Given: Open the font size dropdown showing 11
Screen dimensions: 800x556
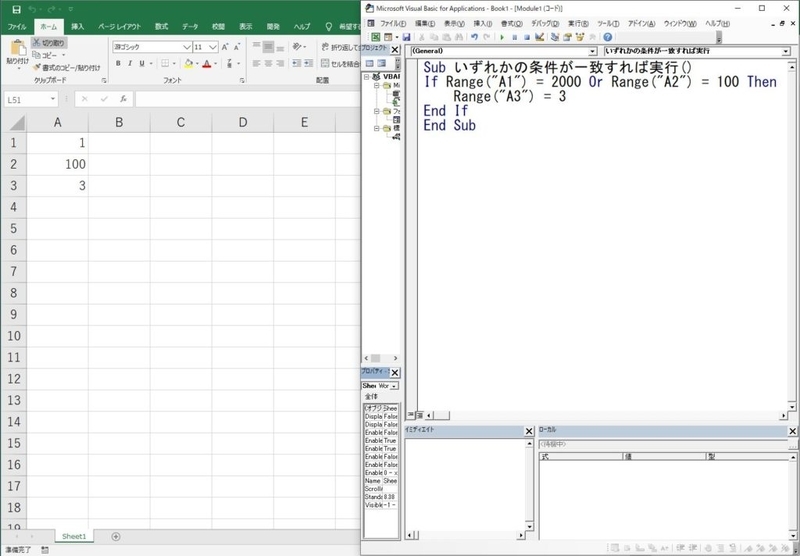Looking at the screenshot, I should coord(213,47).
